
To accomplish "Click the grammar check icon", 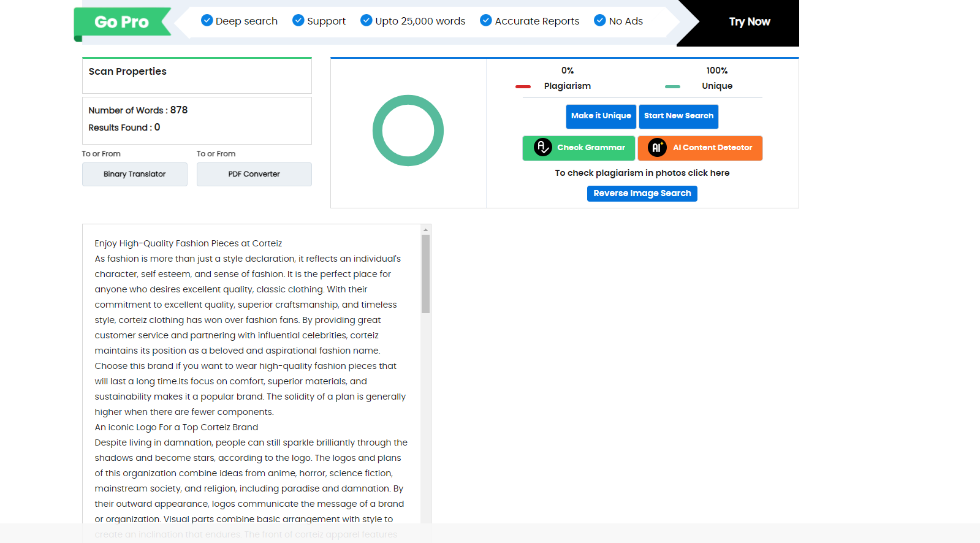I will click(543, 147).
